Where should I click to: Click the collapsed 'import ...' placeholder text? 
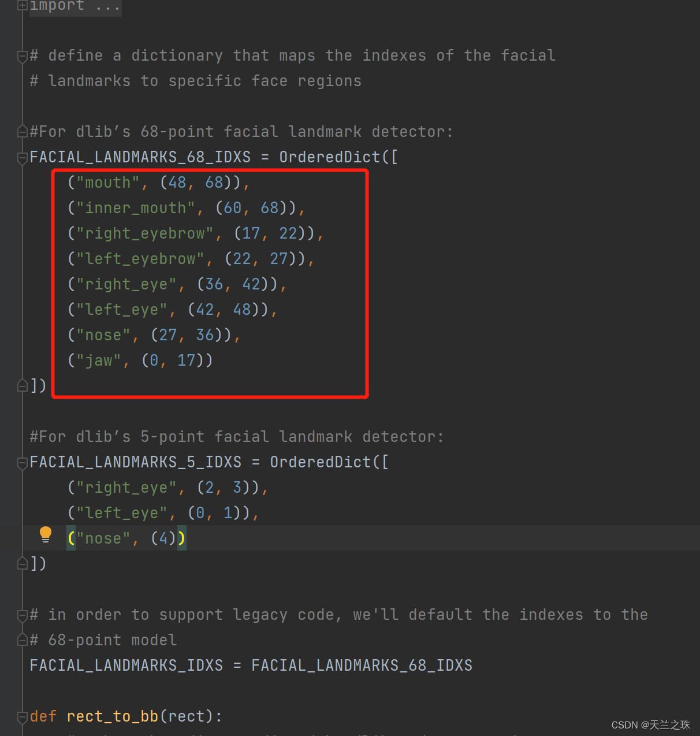(x=75, y=6)
